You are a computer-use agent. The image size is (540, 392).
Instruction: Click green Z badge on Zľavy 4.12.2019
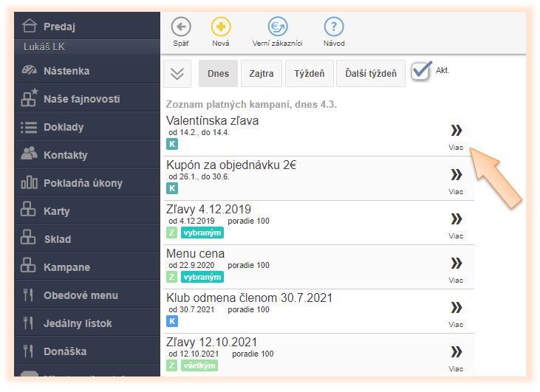click(172, 233)
